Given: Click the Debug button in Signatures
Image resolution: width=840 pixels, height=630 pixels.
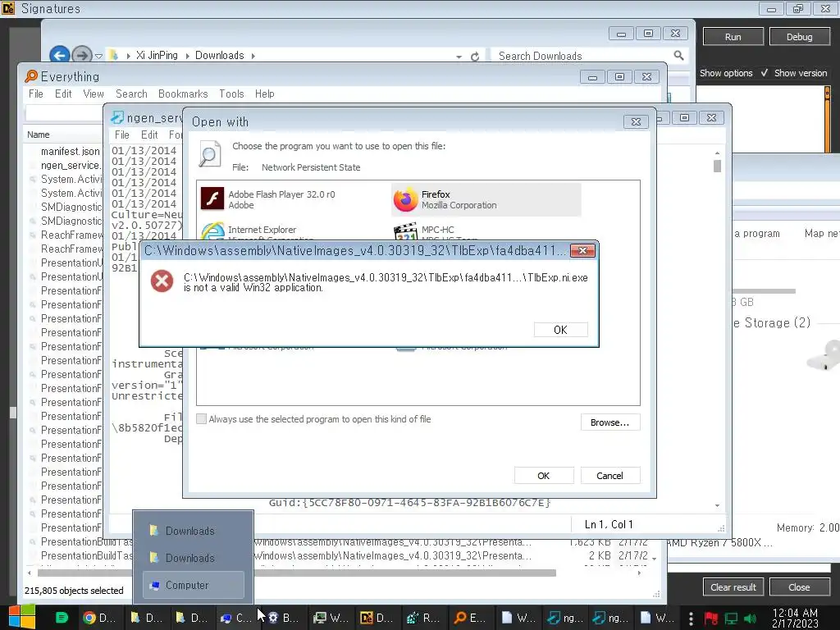Looking at the screenshot, I should click(799, 37).
